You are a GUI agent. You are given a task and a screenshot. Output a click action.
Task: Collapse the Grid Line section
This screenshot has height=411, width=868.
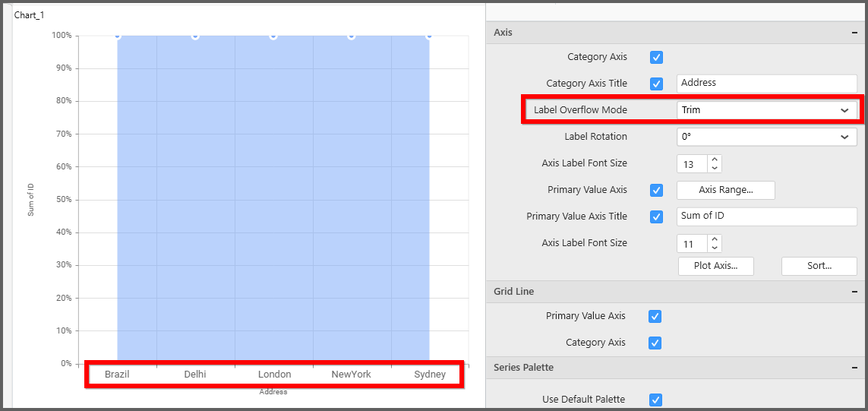pos(854,292)
